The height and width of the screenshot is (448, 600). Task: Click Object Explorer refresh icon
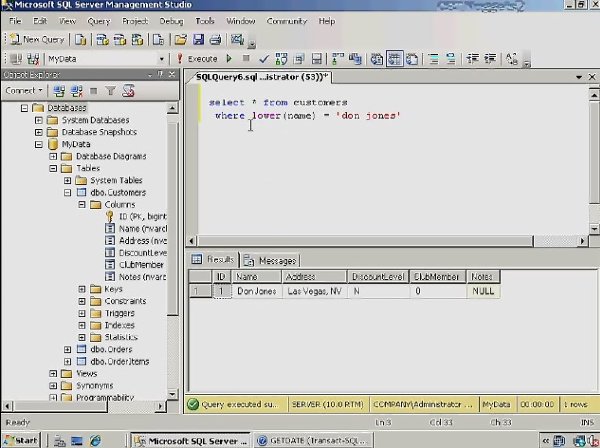[128, 91]
